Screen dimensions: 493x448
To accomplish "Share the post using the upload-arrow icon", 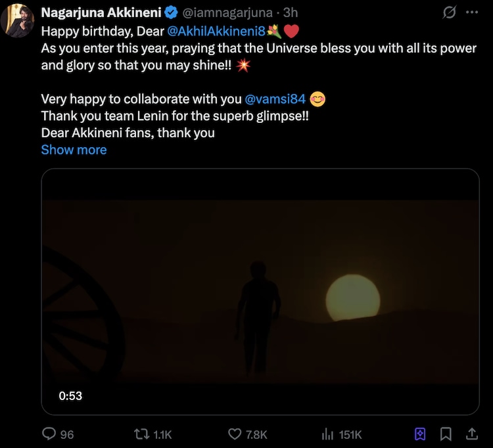I will [471, 434].
